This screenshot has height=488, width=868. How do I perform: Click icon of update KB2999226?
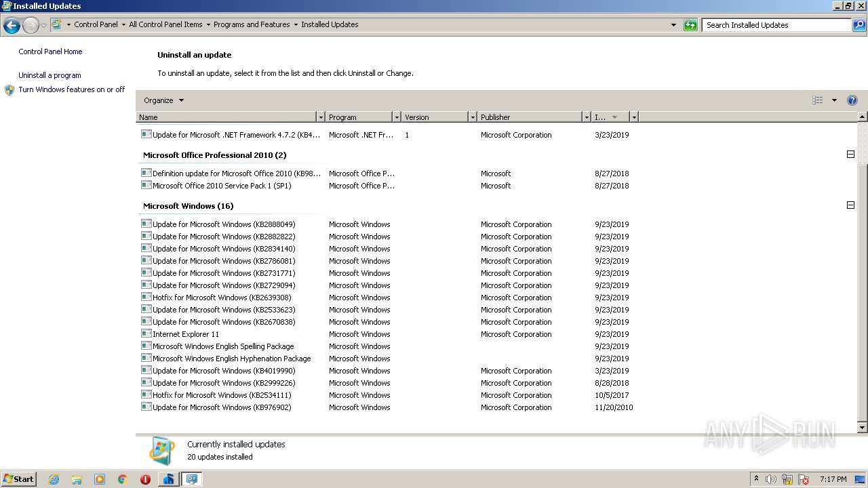[146, 382]
